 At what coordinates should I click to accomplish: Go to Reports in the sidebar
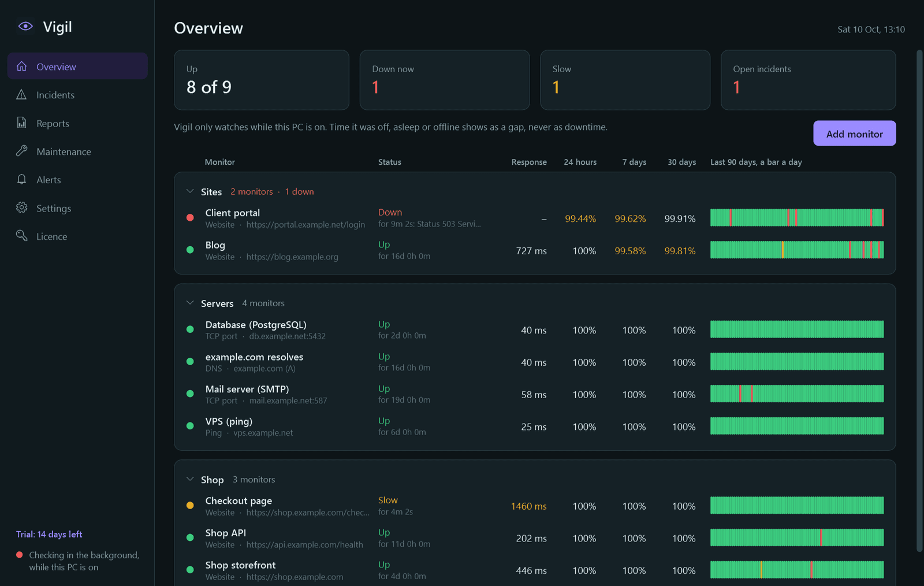pyautogui.click(x=77, y=123)
